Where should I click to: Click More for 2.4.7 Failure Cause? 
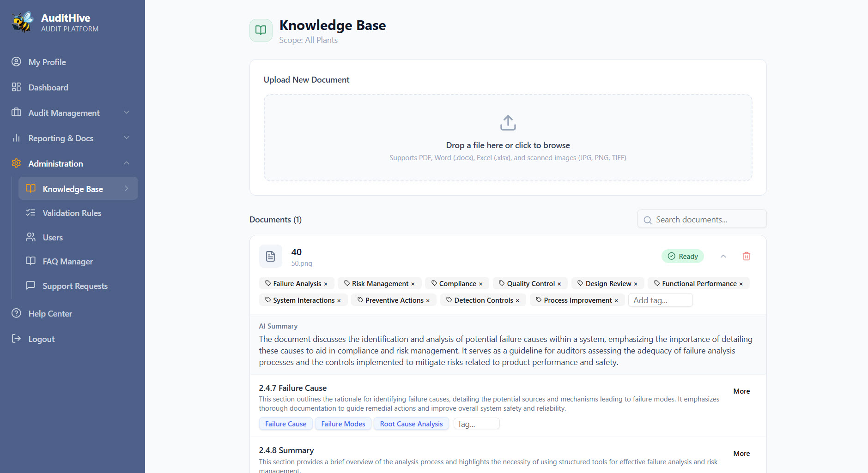point(741,391)
